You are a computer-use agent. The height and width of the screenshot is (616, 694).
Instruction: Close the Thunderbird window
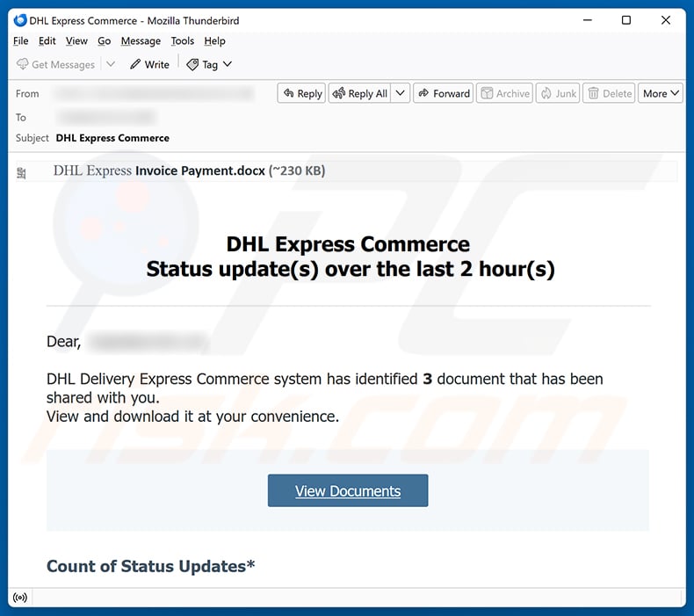(666, 20)
